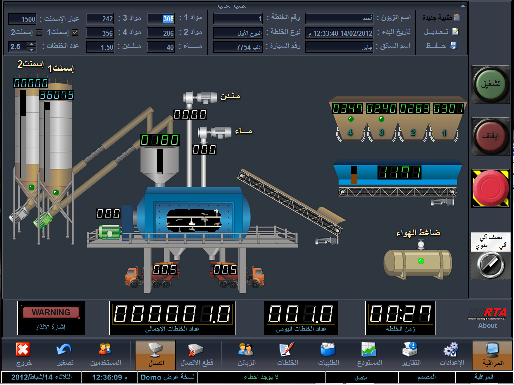This screenshot has height=385, width=514.
Task: Click the cement weight field showing 1500
Action: click(22, 19)
